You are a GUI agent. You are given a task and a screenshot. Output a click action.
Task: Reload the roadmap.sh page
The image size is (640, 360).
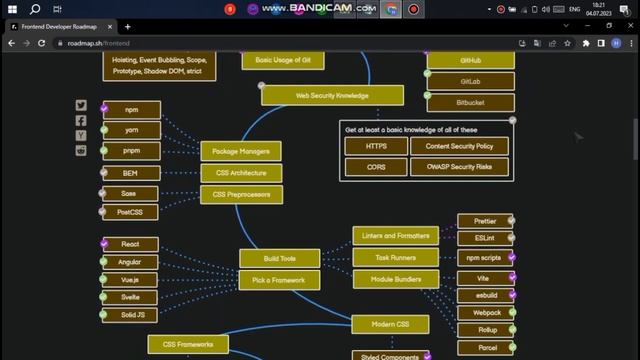(42, 43)
